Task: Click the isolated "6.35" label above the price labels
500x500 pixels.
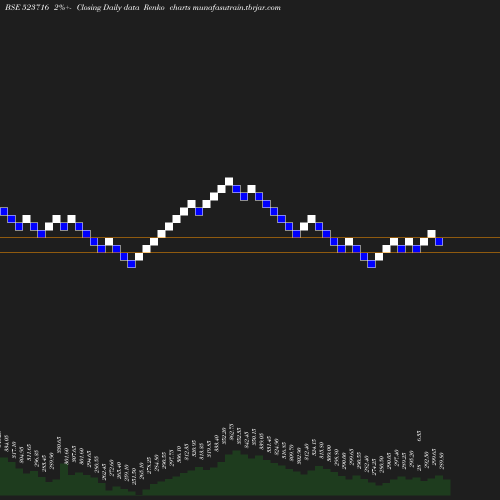Action: 419,435
